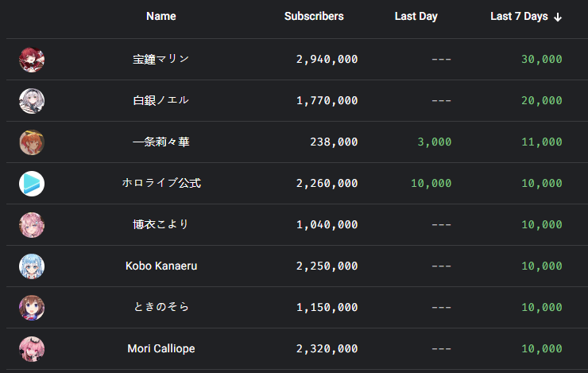The height and width of the screenshot is (373, 588).
Task: Click the ホロライブ公式 play logo icon
Action: 32,184
